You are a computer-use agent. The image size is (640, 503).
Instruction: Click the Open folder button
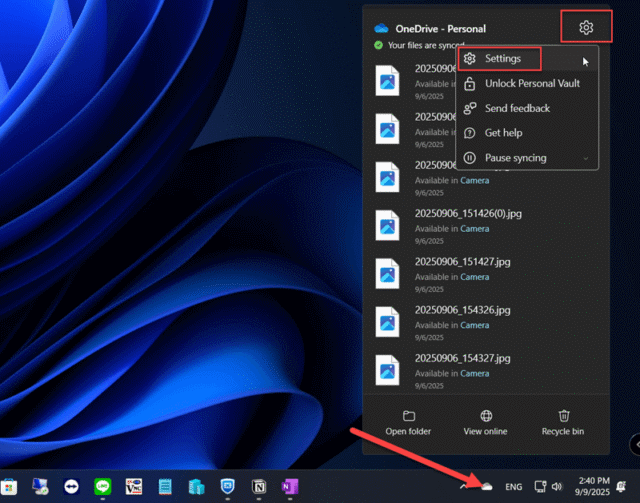[x=408, y=423]
